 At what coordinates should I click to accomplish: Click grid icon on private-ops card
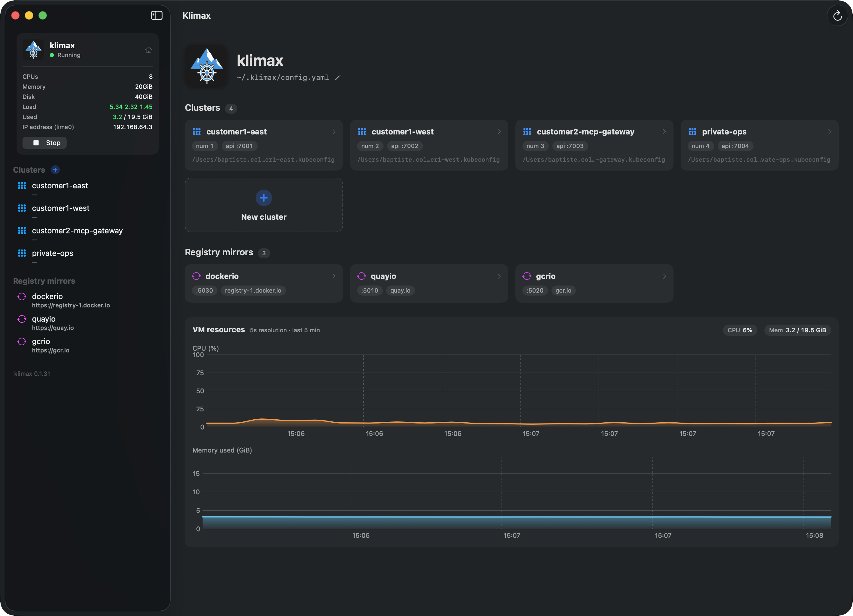coord(692,132)
